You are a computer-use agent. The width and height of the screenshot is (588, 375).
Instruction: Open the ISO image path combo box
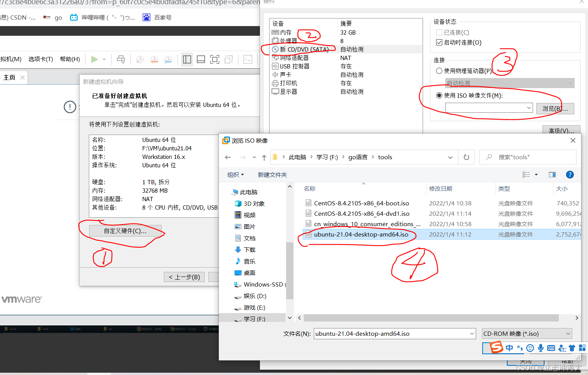(489, 108)
